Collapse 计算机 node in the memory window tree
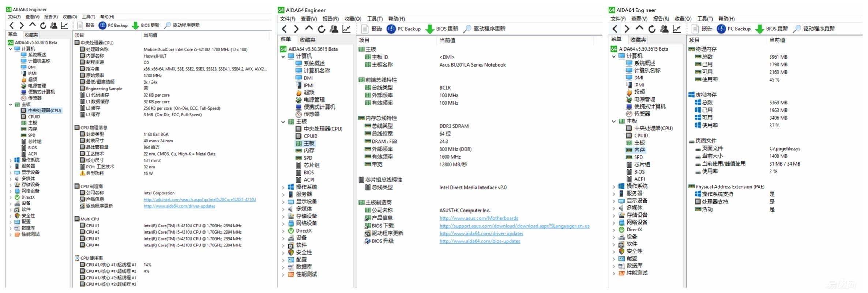 pos(614,56)
